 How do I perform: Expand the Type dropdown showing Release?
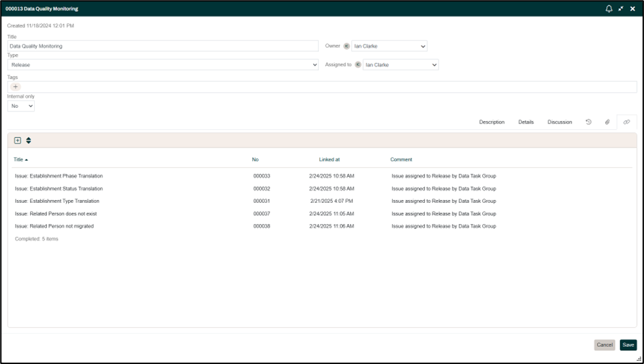[162, 65]
